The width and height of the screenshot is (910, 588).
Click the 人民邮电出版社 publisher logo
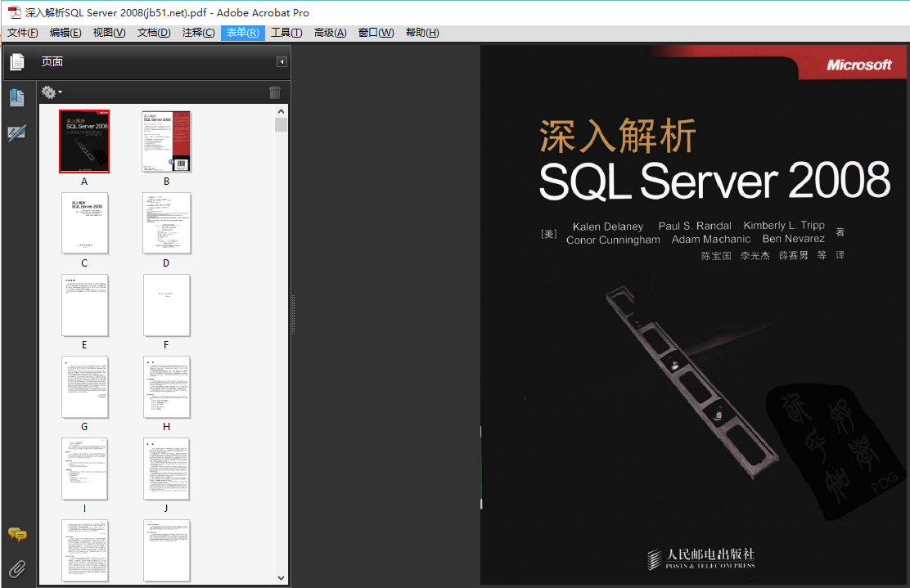(701, 559)
